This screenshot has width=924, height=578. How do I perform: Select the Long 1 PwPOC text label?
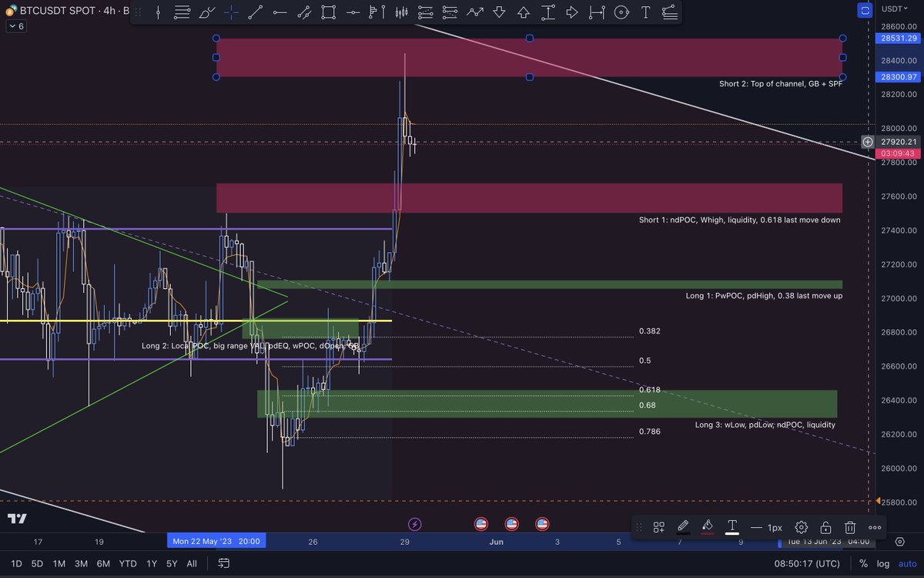click(x=763, y=296)
